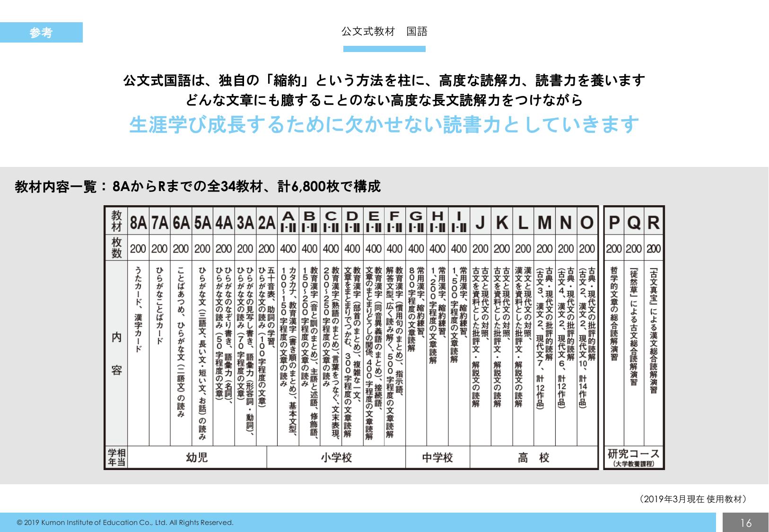Click the page number 16
Viewport: 769px width, 532px height.
[745, 523]
